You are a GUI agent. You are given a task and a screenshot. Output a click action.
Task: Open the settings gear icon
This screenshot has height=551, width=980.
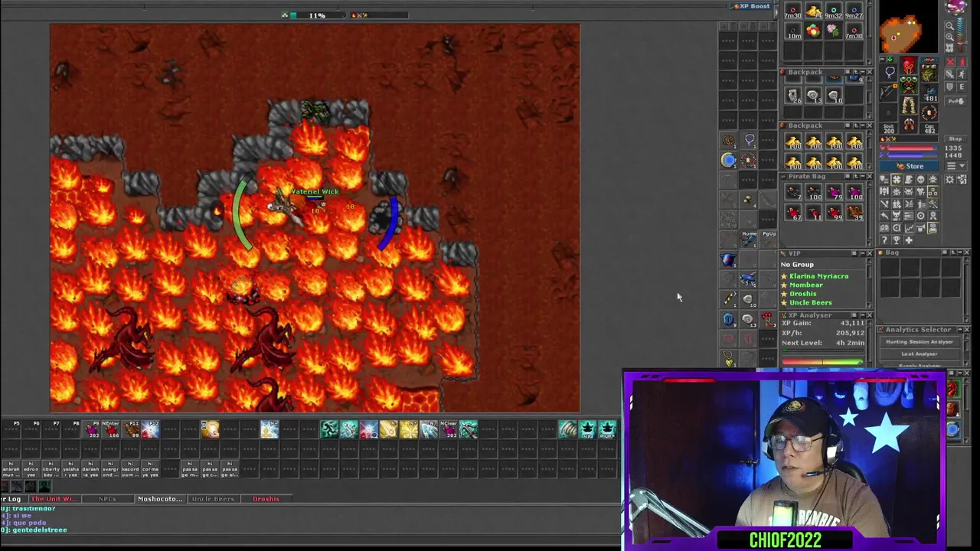click(x=950, y=180)
